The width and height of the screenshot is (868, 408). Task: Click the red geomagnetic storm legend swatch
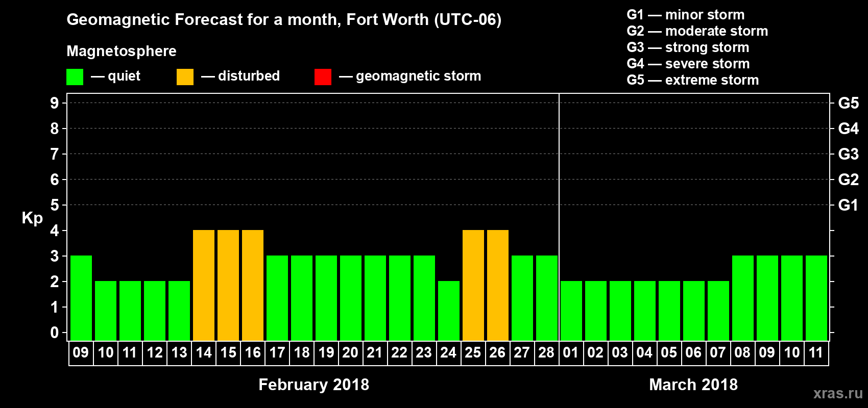click(323, 77)
